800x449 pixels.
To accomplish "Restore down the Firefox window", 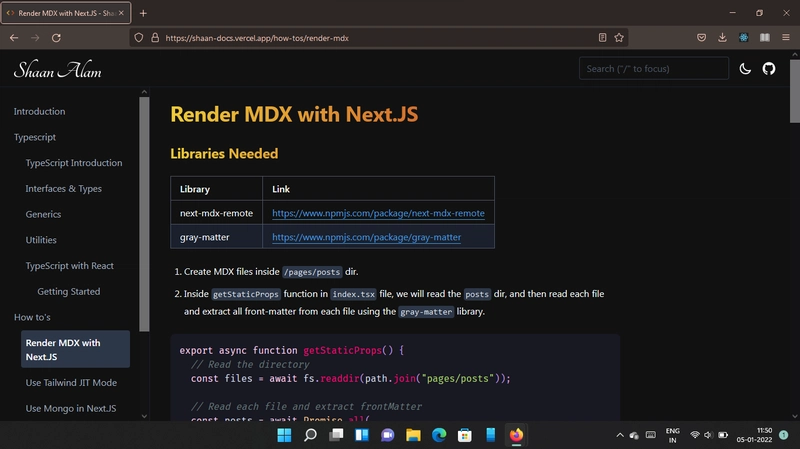I will 759,13.
